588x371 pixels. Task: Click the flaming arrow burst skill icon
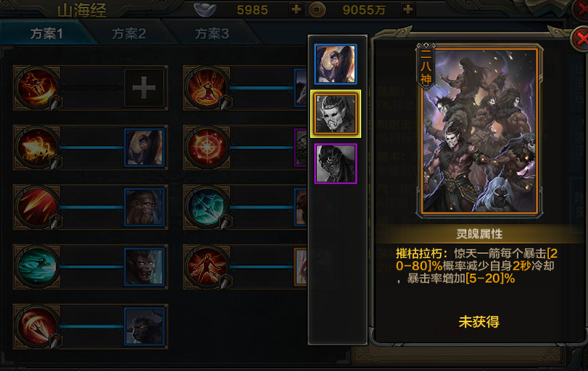tap(36, 148)
